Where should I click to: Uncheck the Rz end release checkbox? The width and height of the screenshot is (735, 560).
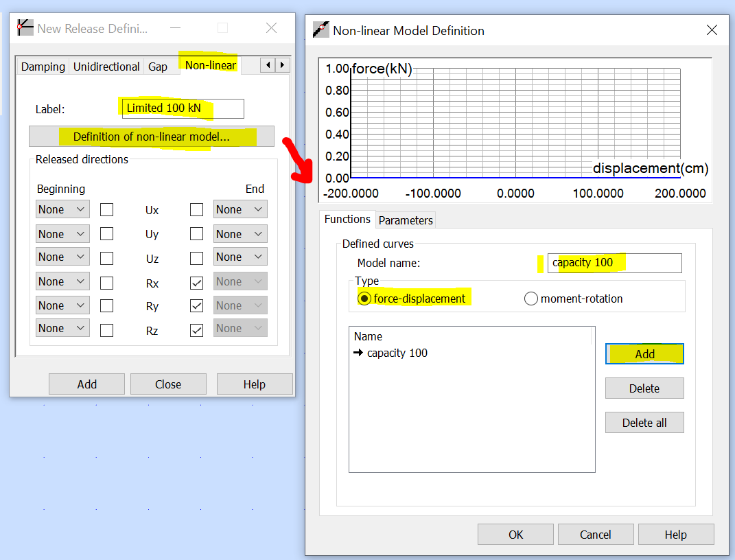[x=196, y=330]
